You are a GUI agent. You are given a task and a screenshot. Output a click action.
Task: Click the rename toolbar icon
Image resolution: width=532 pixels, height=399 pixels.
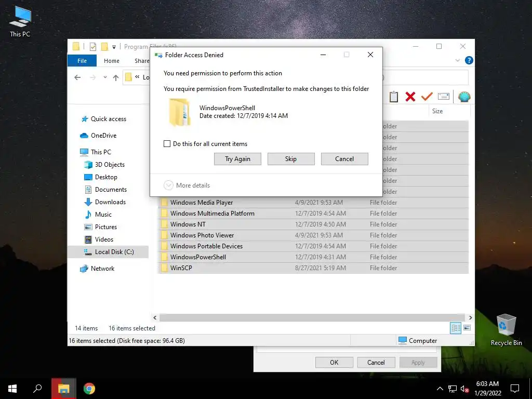point(444,97)
